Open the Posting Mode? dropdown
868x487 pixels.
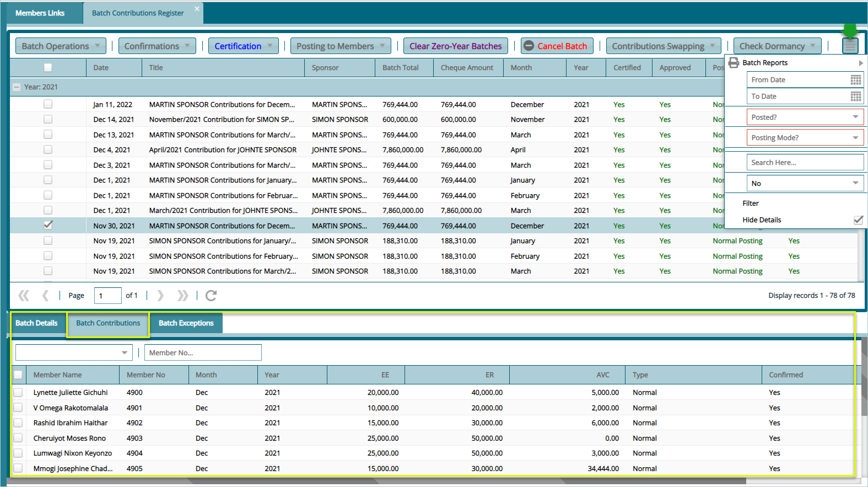[x=855, y=138]
